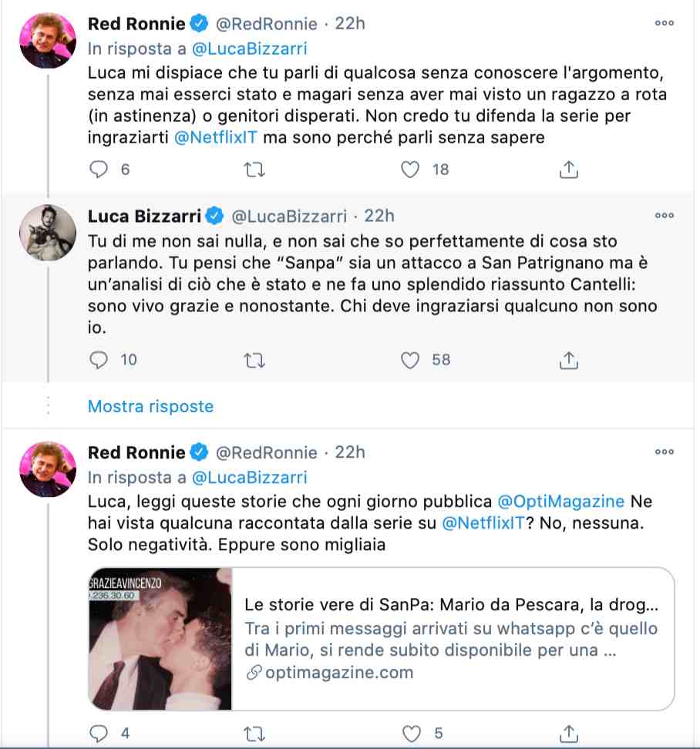Expand hidden replies with Mostra risposte

click(x=150, y=406)
